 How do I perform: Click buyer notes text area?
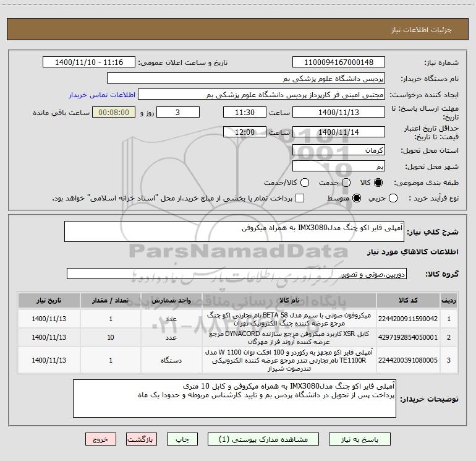tap(234, 399)
